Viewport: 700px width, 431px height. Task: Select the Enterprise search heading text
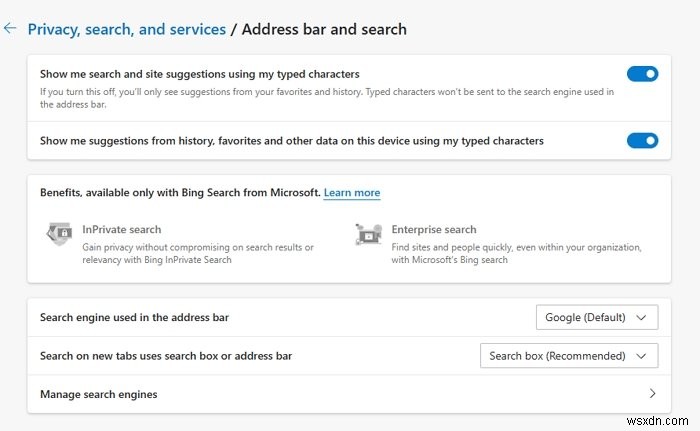coord(434,230)
